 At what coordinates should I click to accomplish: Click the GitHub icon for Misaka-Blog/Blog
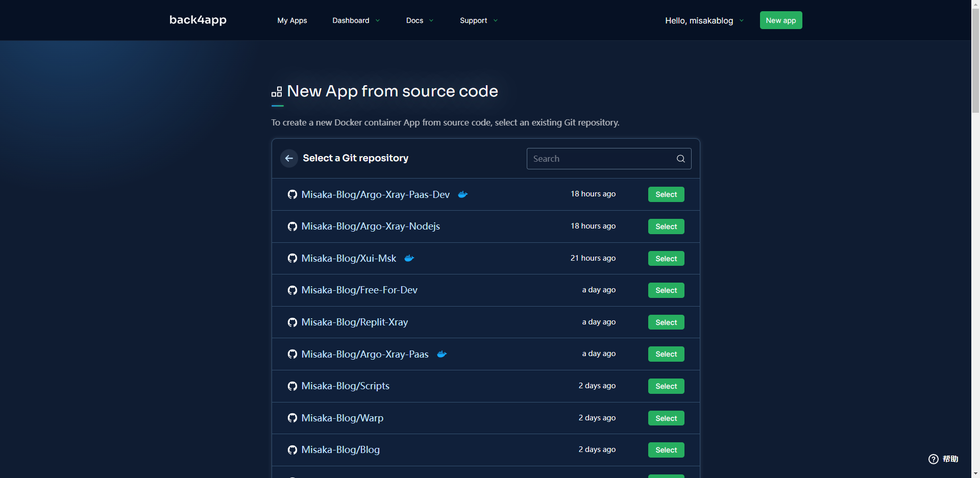(x=292, y=450)
